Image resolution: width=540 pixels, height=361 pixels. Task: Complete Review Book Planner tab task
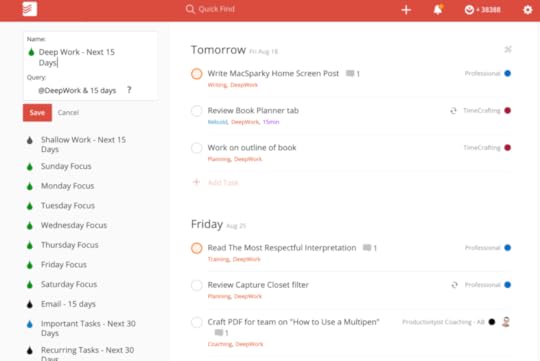[196, 111]
